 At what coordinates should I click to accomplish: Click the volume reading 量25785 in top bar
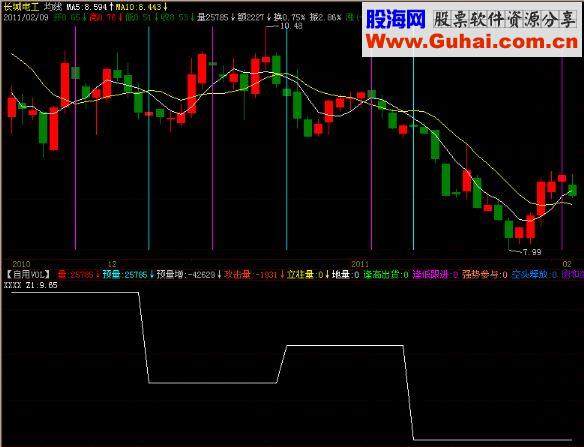212,17
